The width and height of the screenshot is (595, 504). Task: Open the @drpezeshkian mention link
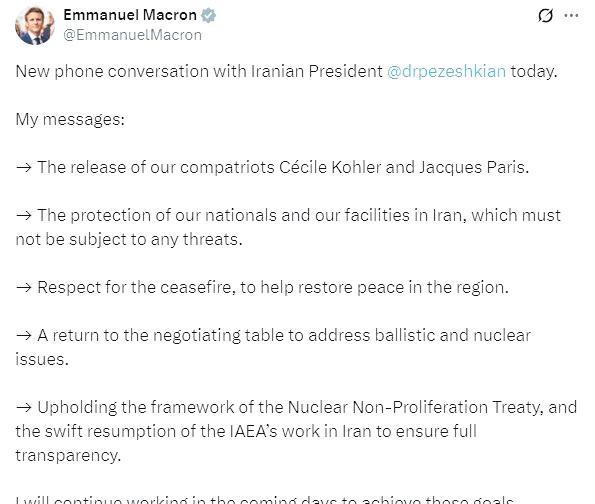446,72
